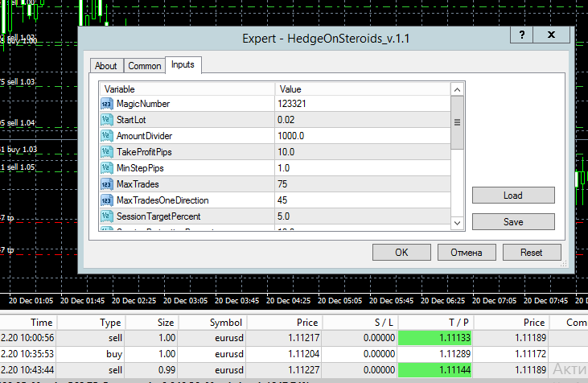The width and height of the screenshot is (588, 383).
Task: Click the inputs list scrollbar thumb
Action: (457, 122)
